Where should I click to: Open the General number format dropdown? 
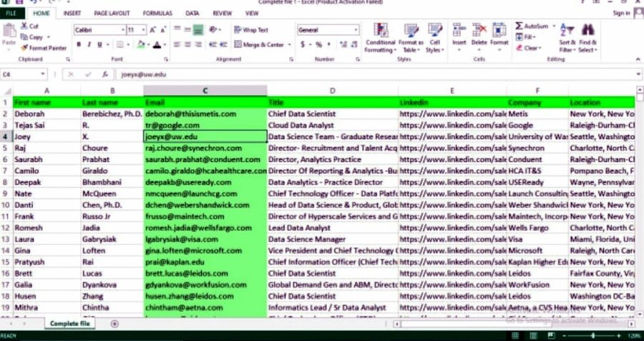(356, 30)
